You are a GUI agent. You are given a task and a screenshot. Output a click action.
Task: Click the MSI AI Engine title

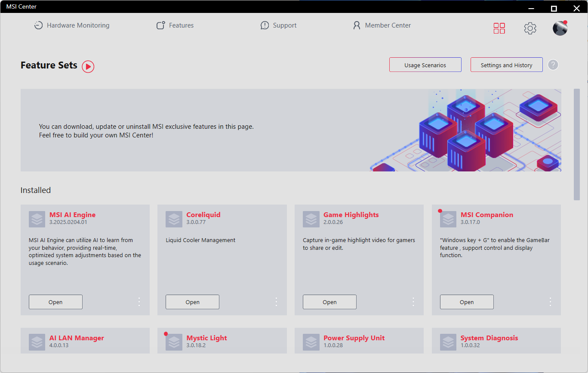click(73, 215)
